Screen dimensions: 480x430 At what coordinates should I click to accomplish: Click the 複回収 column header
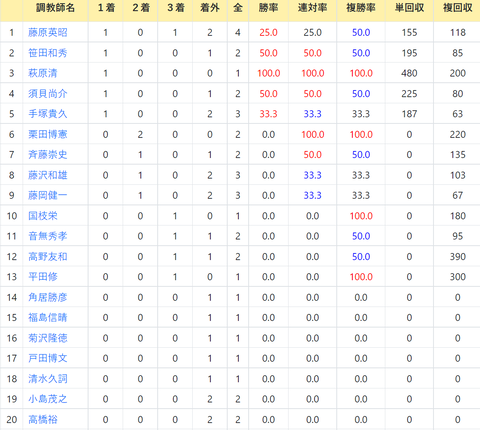[458, 8]
